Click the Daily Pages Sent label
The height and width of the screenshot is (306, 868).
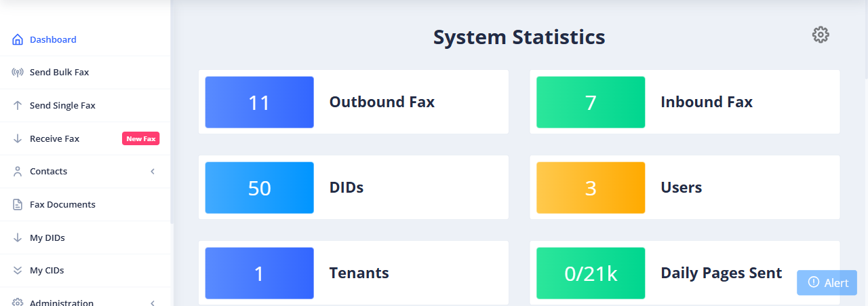point(722,273)
